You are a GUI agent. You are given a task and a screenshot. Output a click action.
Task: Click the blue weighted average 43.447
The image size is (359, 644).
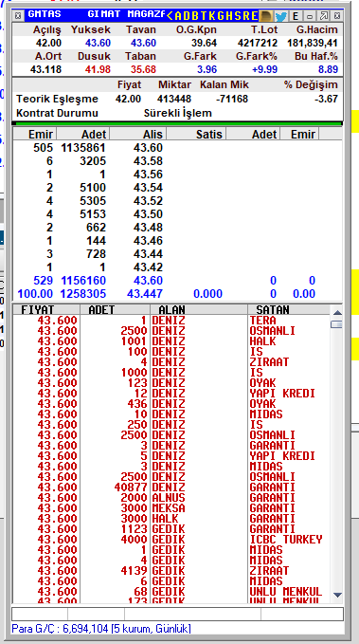145,294
